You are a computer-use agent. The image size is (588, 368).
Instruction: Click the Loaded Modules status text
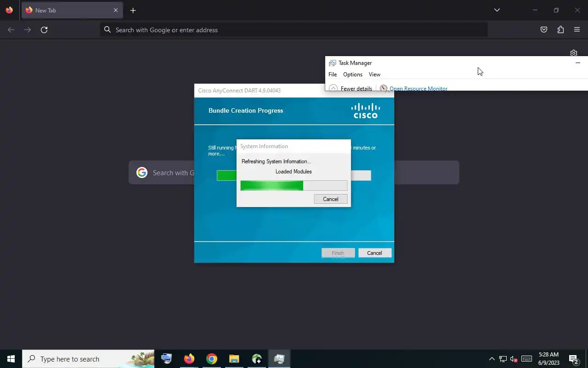coord(294,172)
